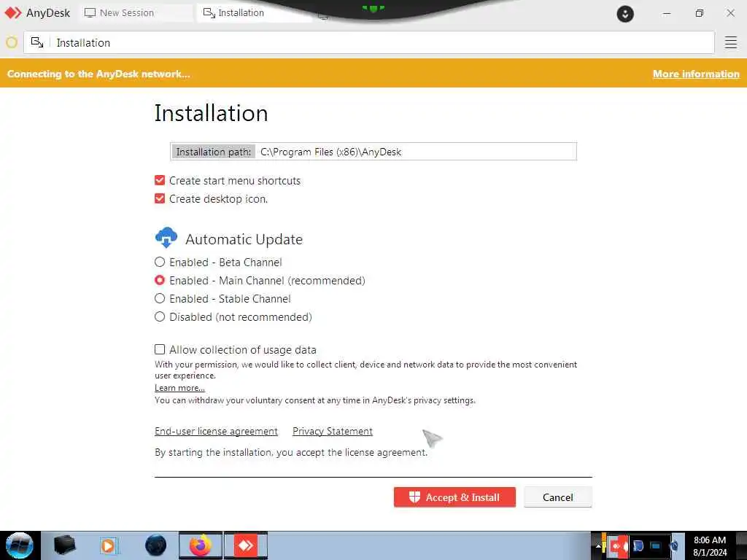Image resolution: width=747 pixels, height=560 pixels.
Task: Open the hamburger menu at address bar
Action: tap(730, 42)
